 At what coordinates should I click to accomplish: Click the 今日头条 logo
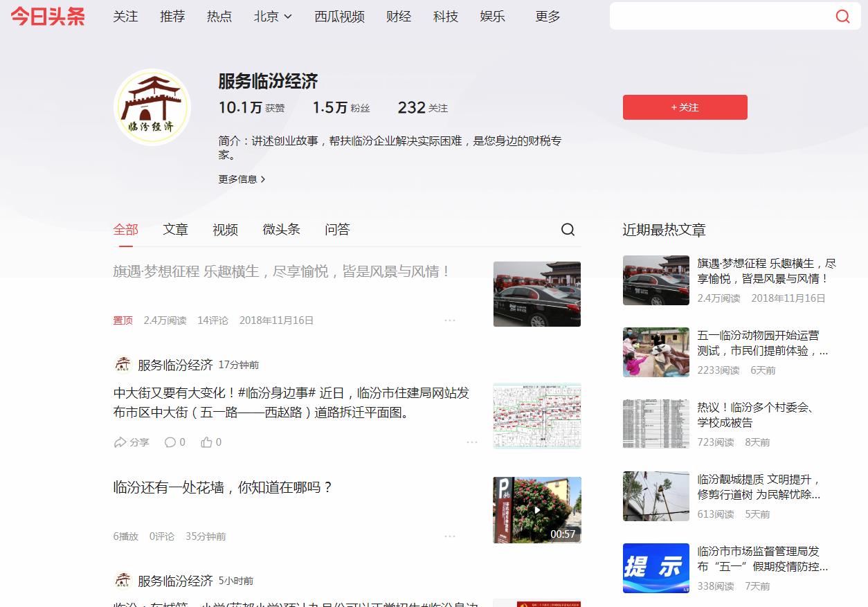[48, 17]
